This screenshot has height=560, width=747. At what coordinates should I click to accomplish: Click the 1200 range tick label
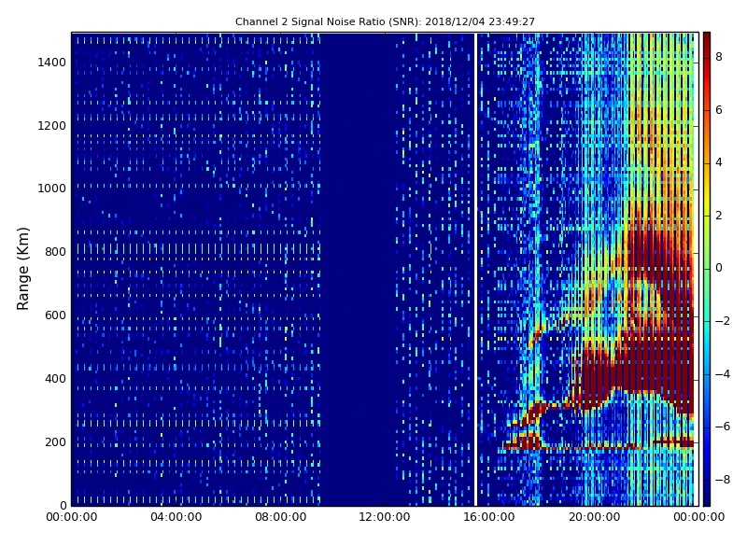52,126
